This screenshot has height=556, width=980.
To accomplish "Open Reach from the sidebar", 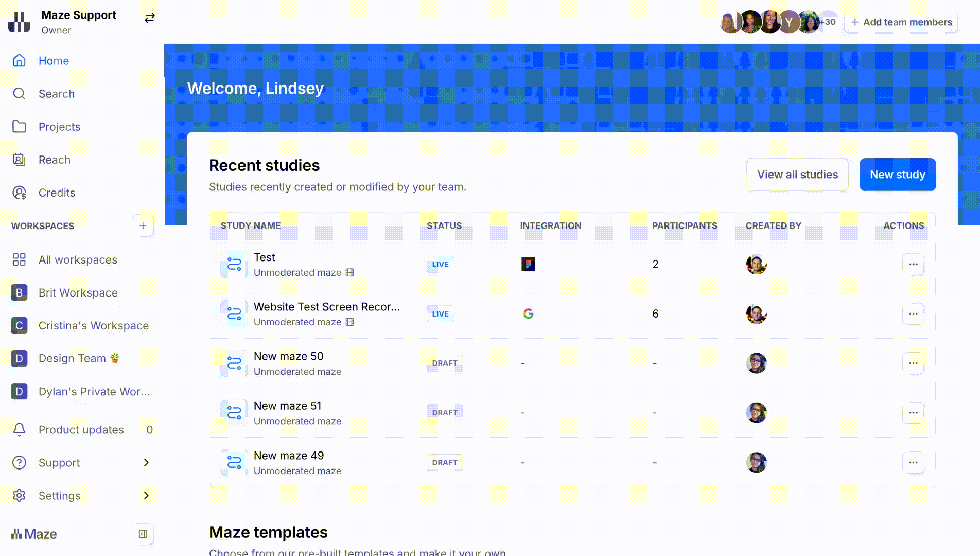I will [x=54, y=160].
